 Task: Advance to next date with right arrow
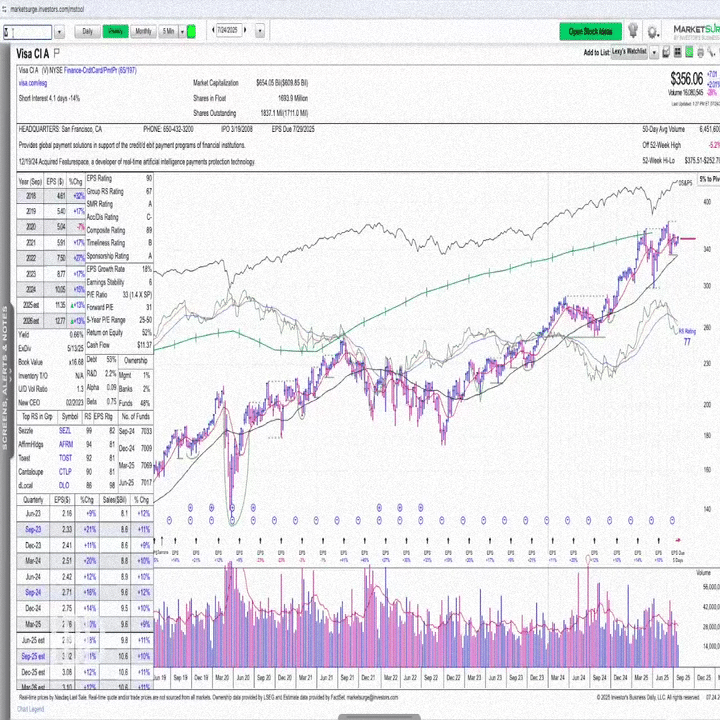click(x=245, y=30)
